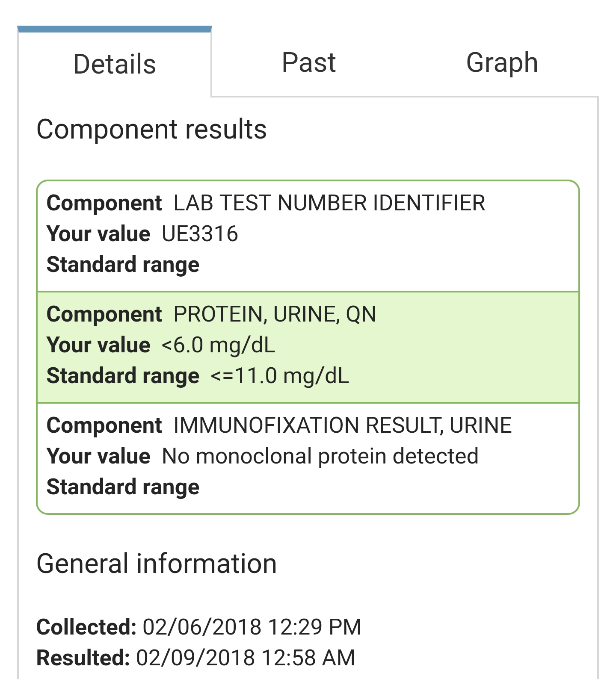This screenshot has width=616, height=679.
Task: Click the UE3316 identifier value
Action: point(200,234)
